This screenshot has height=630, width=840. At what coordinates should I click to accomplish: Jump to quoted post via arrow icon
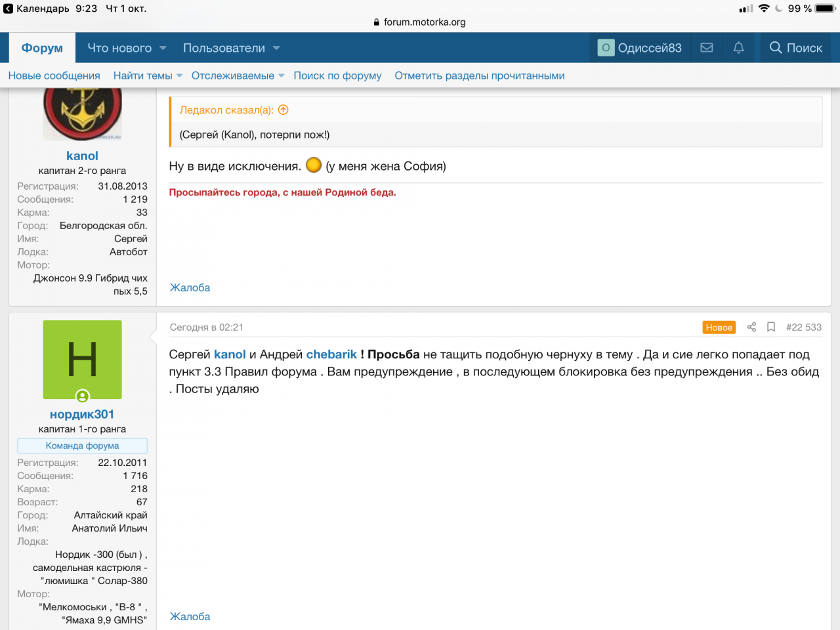point(283,110)
